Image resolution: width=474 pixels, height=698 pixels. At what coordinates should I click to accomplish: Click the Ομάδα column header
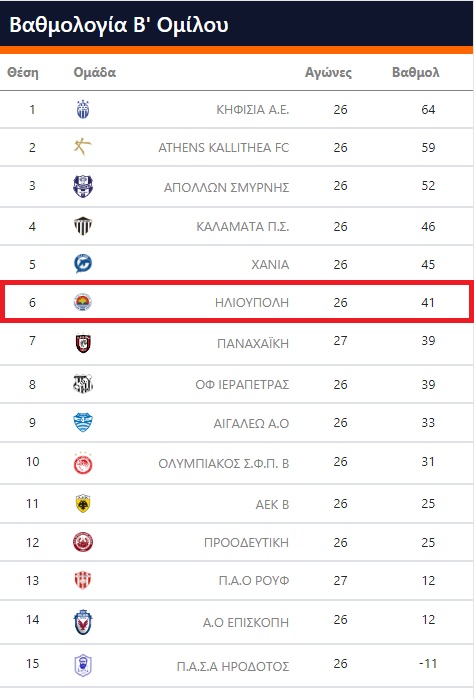tap(94, 73)
